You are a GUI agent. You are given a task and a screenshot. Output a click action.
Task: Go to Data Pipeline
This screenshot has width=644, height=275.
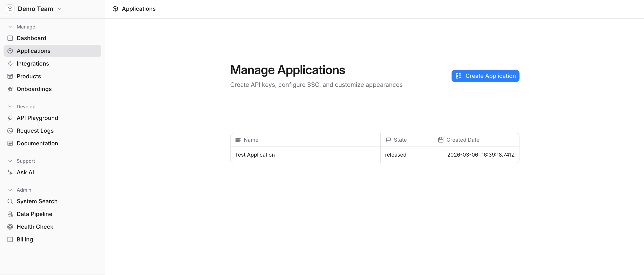coord(52,214)
